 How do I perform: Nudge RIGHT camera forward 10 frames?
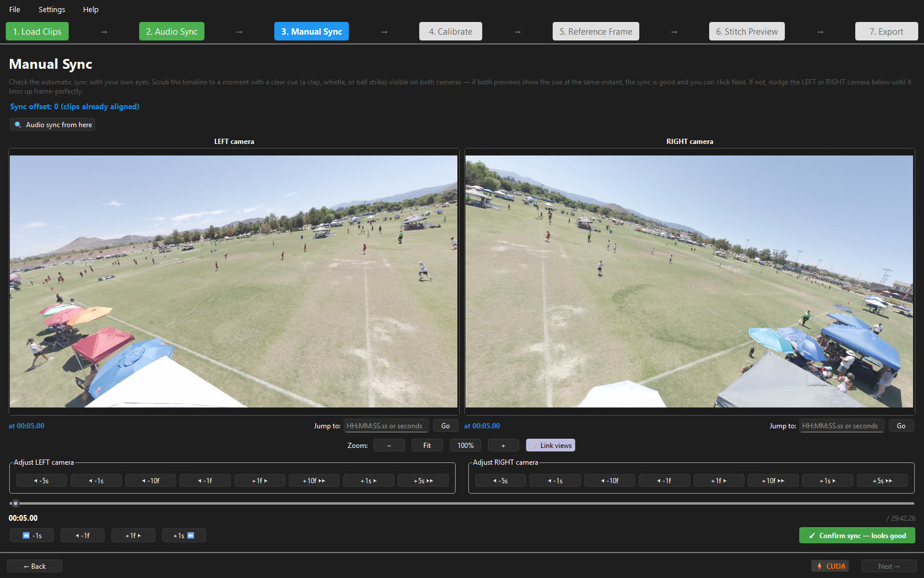(773, 480)
